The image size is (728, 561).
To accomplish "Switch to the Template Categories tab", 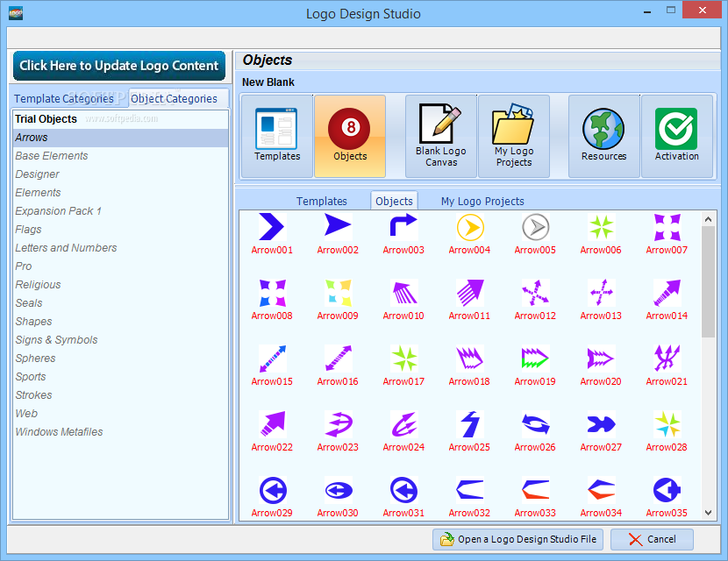I will pyautogui.click(x=64, y=98).
